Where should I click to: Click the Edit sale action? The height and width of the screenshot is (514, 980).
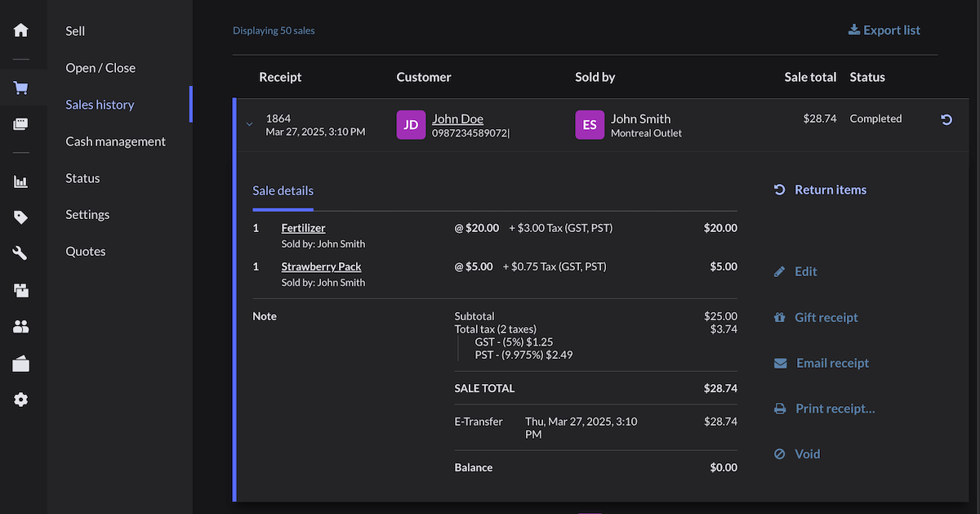click(x=806, y=271)
